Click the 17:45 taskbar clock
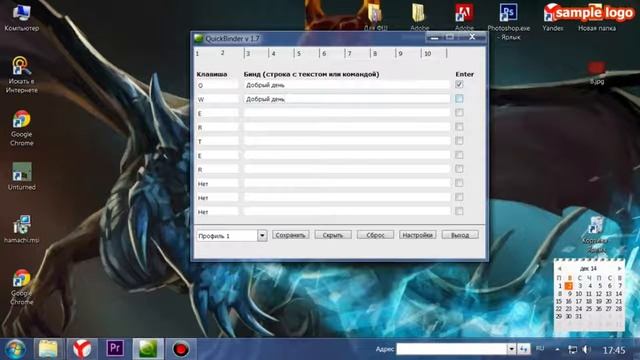The image size is (640, 360). (614, 350)
